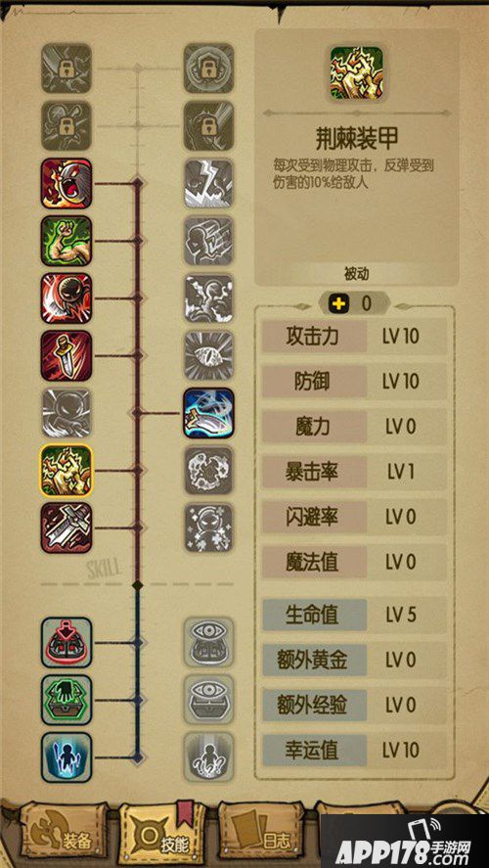Screen dimensions: 489x868
Task: Select the crossed swords skill icon
Action: tap(67, 527)
